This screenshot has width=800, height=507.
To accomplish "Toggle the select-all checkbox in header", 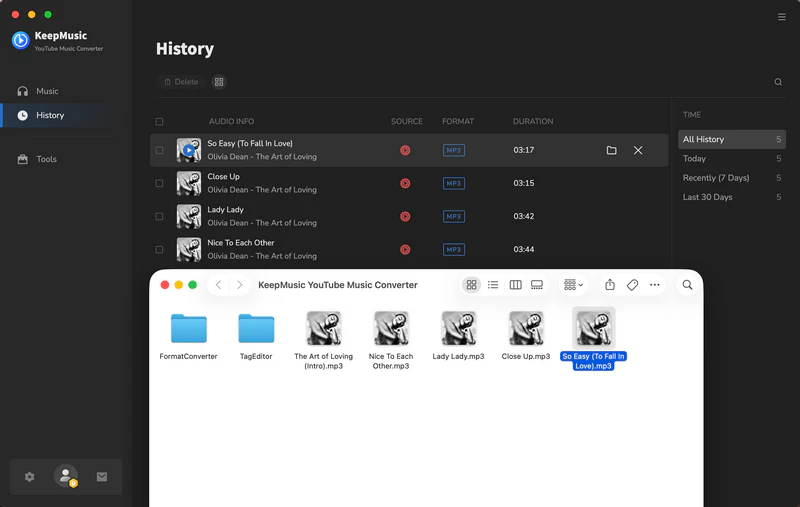I will [159, 121].
